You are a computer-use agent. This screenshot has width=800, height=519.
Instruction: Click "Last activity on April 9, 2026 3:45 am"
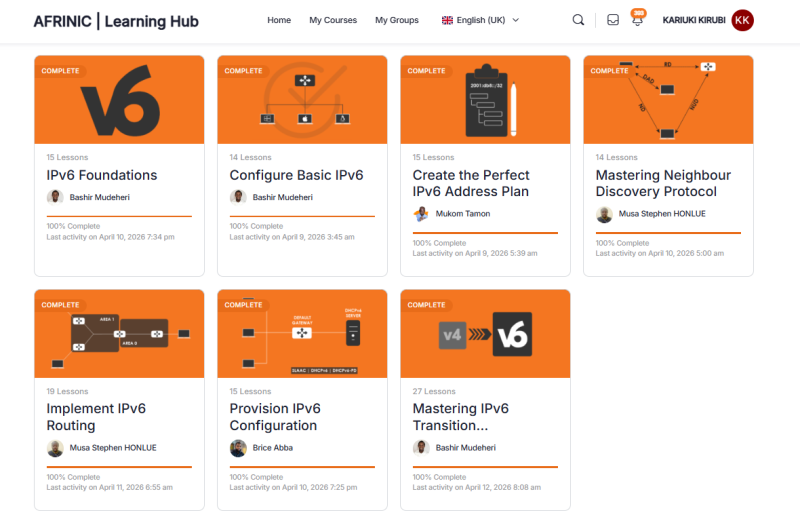pos(292,237)
